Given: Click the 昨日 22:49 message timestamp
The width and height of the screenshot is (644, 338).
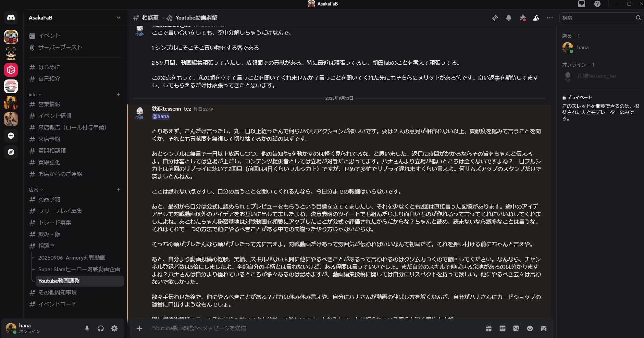Looking at the screenshot, I should coord(203,109).
